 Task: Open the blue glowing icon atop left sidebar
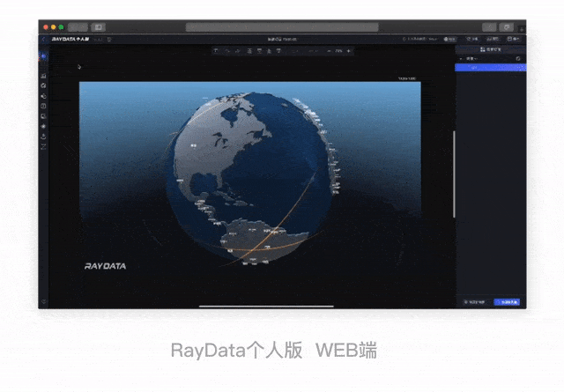coord(43,56)
